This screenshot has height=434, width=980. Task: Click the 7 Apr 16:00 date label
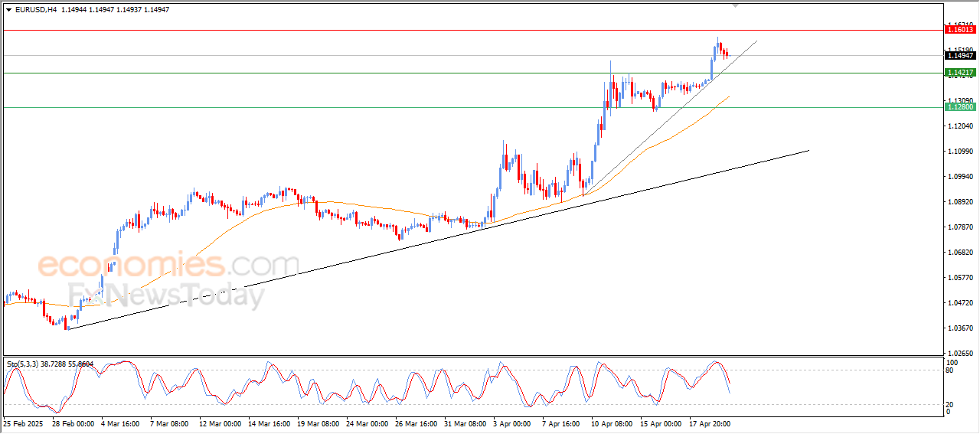[x=563, y=423]
